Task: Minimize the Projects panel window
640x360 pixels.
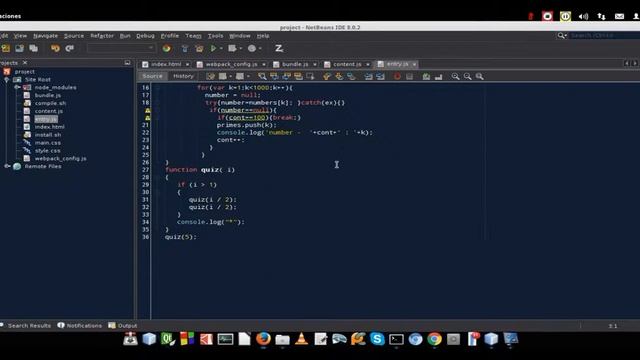Action: point(127,62)
